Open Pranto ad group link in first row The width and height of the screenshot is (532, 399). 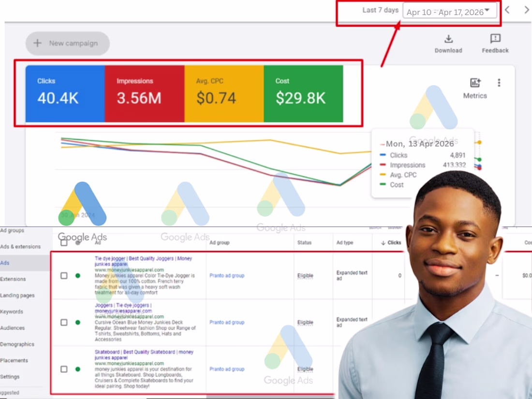click(x=227, y=276)
